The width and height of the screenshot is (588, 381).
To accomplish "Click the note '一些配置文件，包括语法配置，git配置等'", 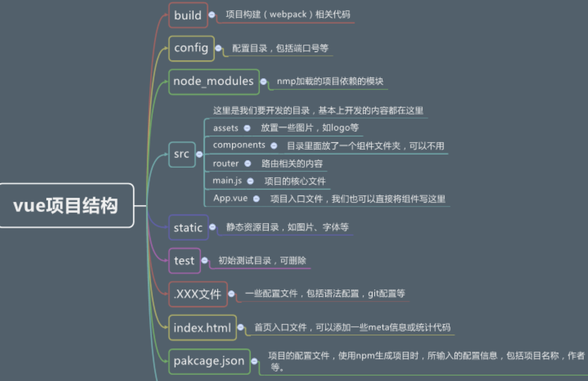I will point(325,294).
